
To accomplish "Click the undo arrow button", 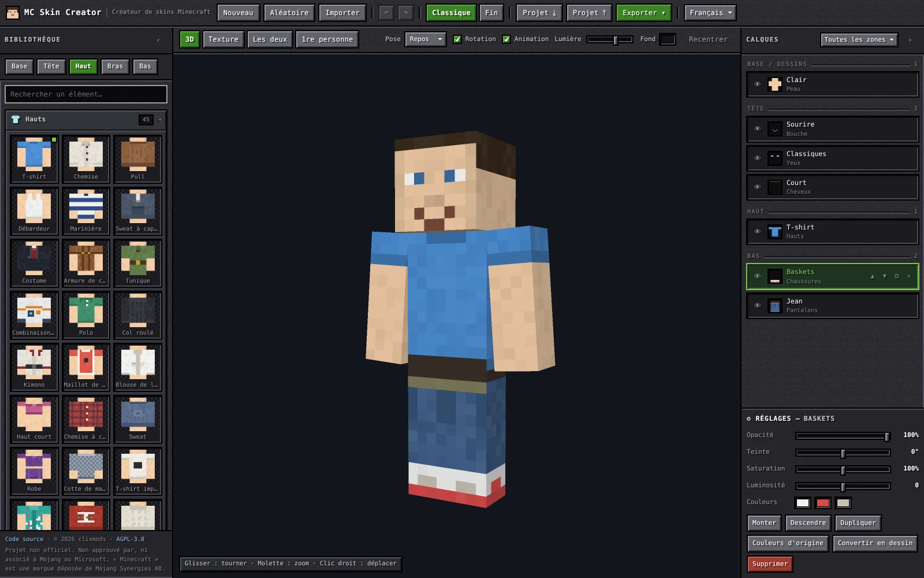I will (386, 13).
